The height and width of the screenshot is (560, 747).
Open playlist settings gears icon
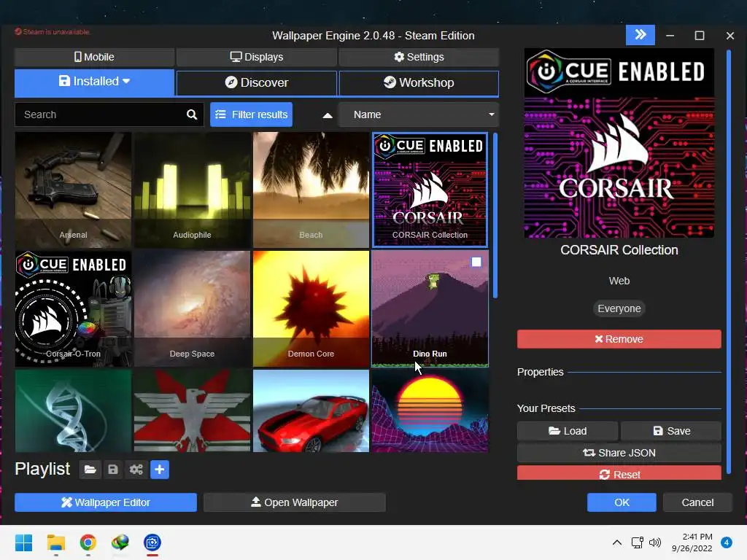(x=136, y=470)
